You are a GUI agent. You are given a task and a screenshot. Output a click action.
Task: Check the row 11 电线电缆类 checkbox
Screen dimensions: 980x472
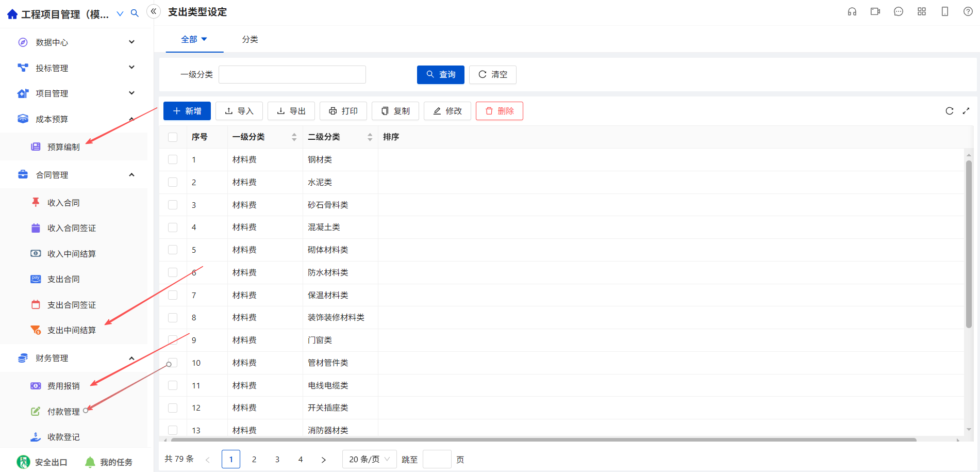click(173, 385)
